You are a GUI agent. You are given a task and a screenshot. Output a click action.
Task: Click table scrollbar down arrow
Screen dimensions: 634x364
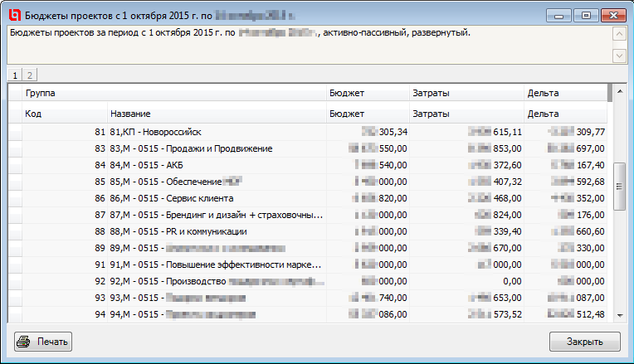[618, 314]
